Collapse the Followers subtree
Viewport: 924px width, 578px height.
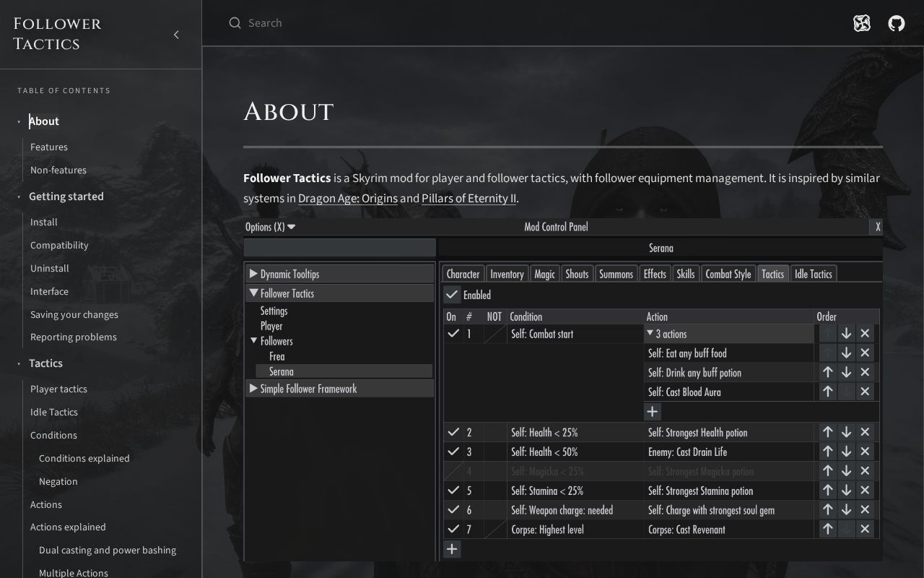(254, 341)
